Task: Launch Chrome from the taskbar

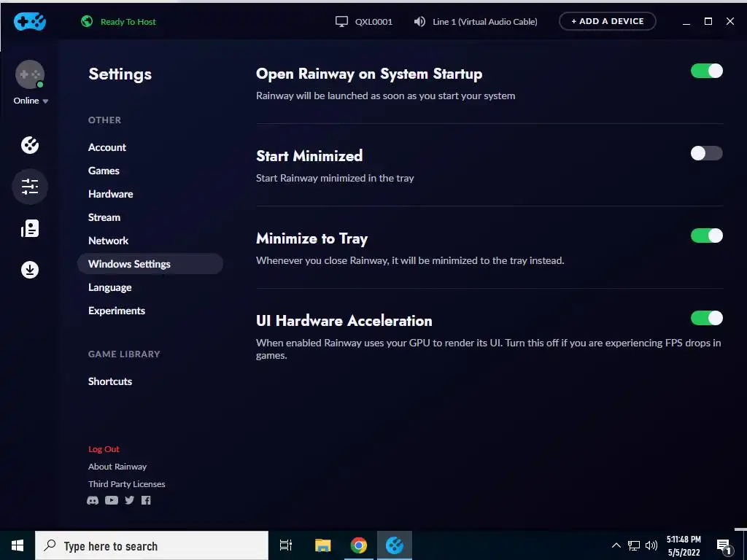Action: 359,545
